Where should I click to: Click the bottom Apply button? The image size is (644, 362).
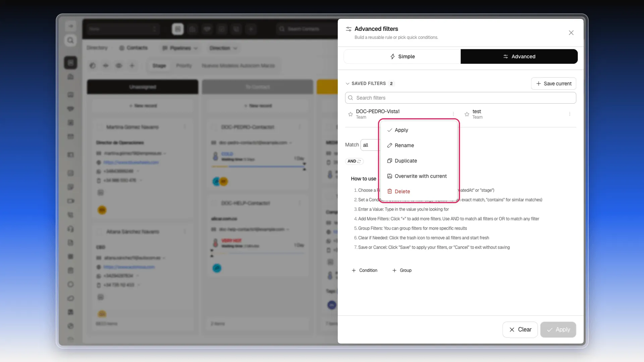pyautogui.click(x=558, y=330)
